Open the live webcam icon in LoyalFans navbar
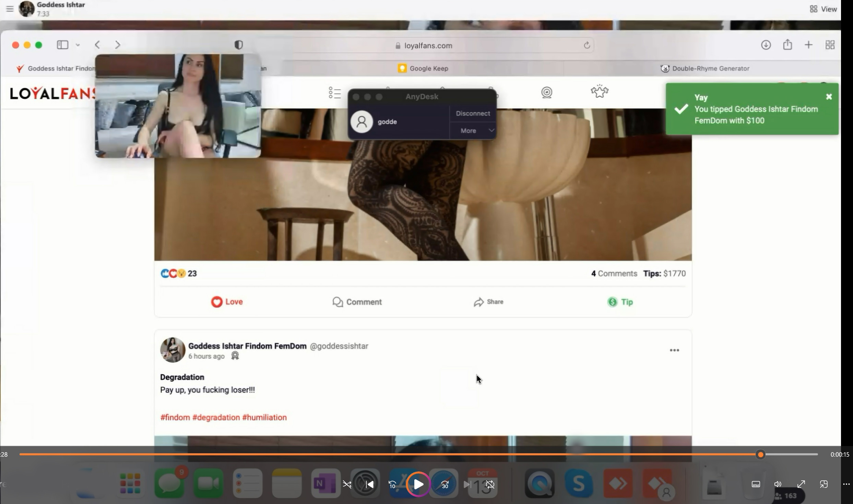 coord(547,92)
